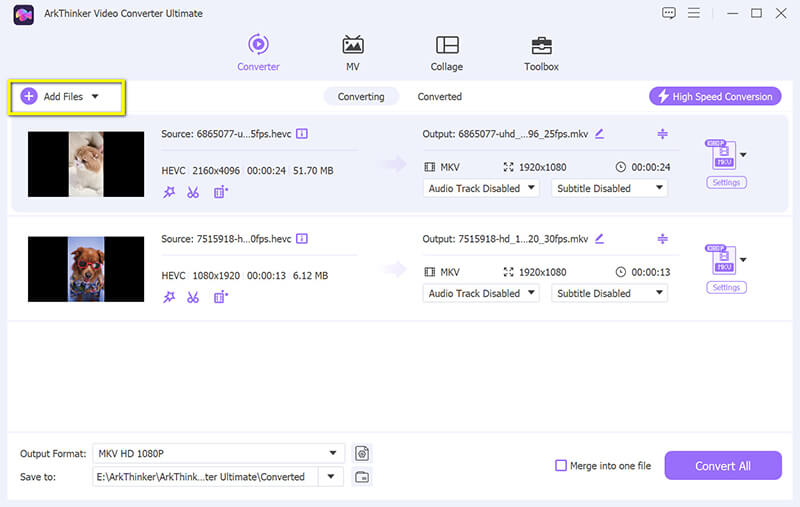The image size is (800, 507).
Task: Open Subtitle dropdown for 6865077 video
Action: pos(609,188)
